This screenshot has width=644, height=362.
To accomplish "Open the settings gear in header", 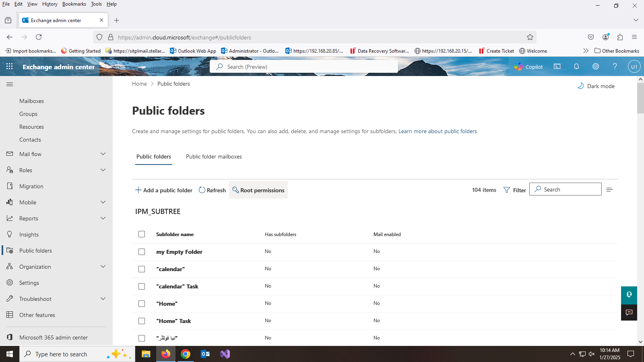I will point(596,67).
